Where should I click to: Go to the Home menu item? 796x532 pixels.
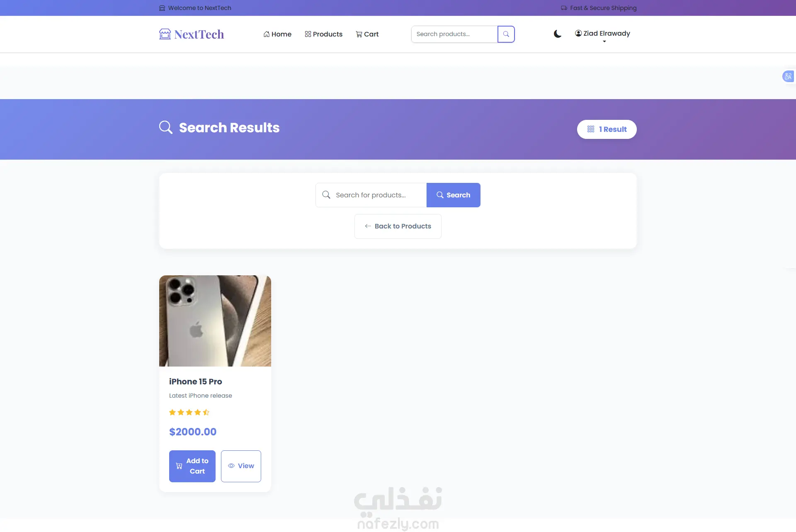pos(277,34)
